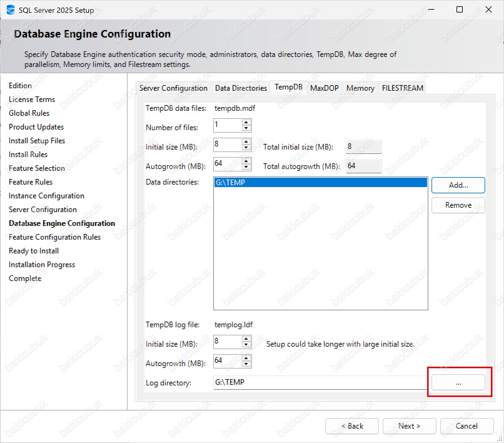Increase TempDB log initial size spinner
The image size is (504, 443).
246,339
